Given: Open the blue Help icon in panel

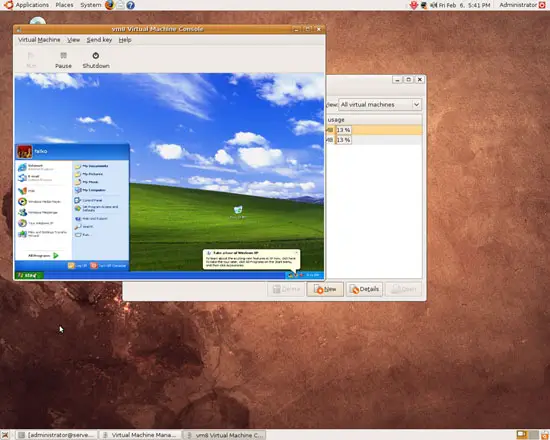Looking at the screenshot, I should [130, 5].
